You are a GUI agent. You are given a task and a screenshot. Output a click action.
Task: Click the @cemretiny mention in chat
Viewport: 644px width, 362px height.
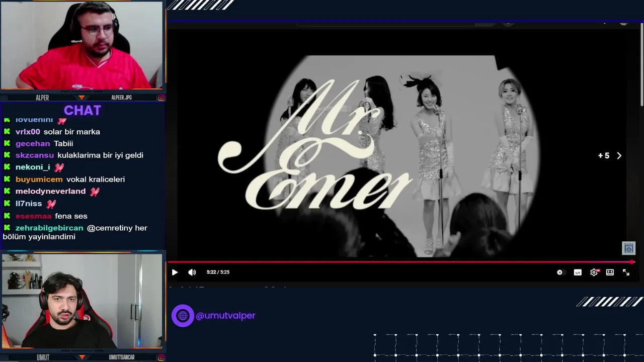pos(110,228)
